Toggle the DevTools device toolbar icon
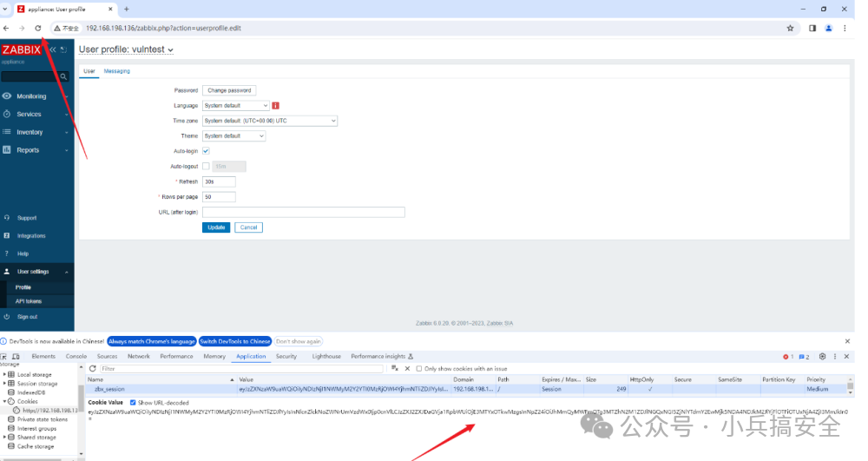This screenshot has height=461, width=868. click(x=16, y=357)
